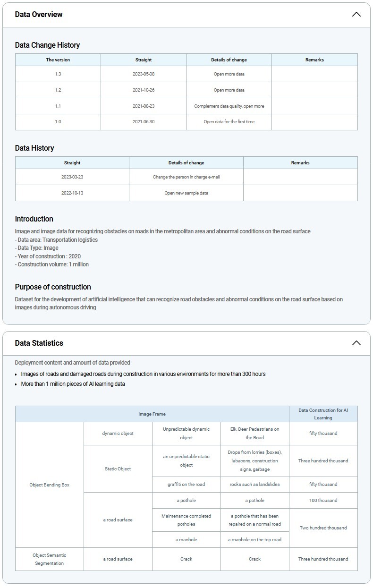Click "Open new sample data" entry

pyautogui.click(x=186, y=193)
